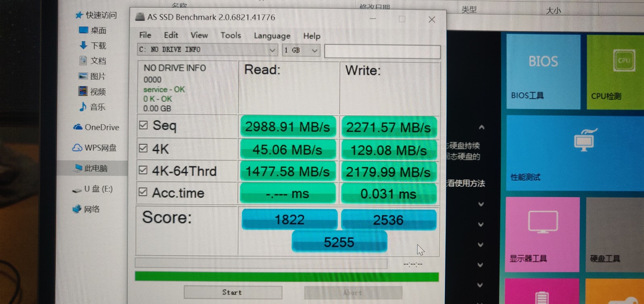Click the empty text field beside 1 GB

click(x=382, y=52)
